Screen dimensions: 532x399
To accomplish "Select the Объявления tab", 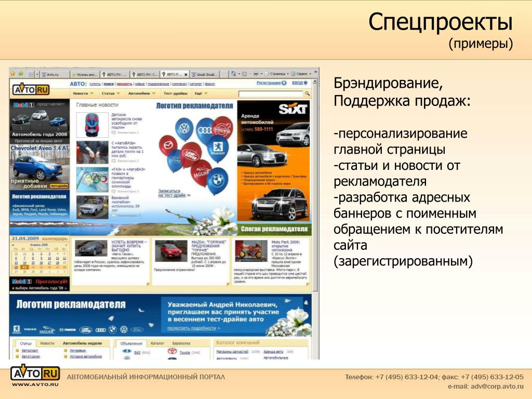I will click(131, 343).
